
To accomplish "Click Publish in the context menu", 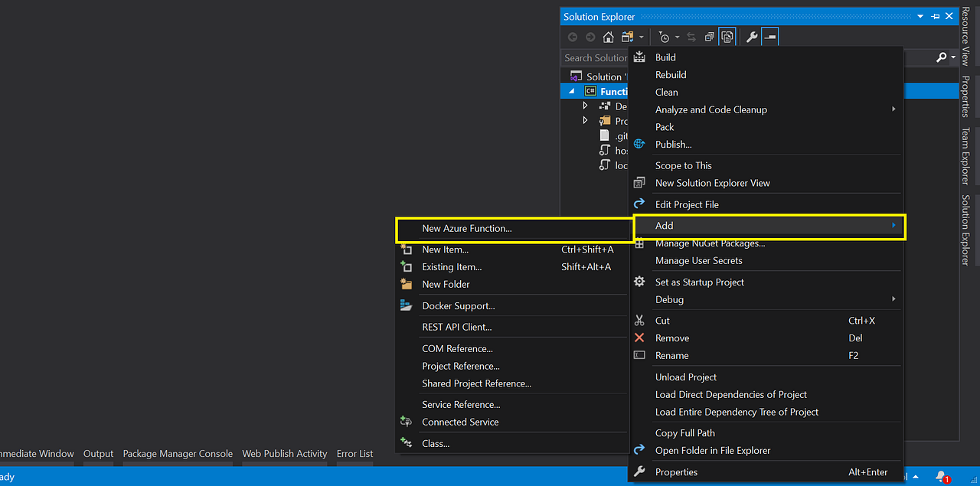I will click(x=673, y=144).
